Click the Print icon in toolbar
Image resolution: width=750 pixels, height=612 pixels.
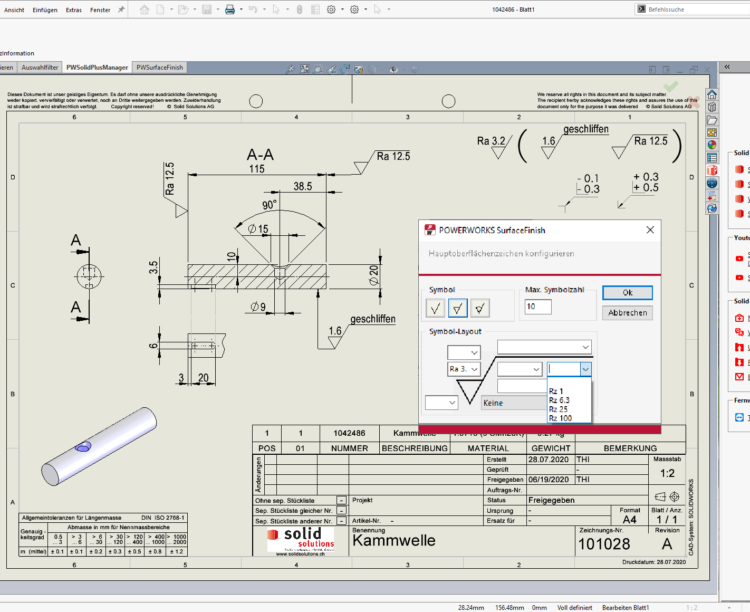tap(229, 9)
